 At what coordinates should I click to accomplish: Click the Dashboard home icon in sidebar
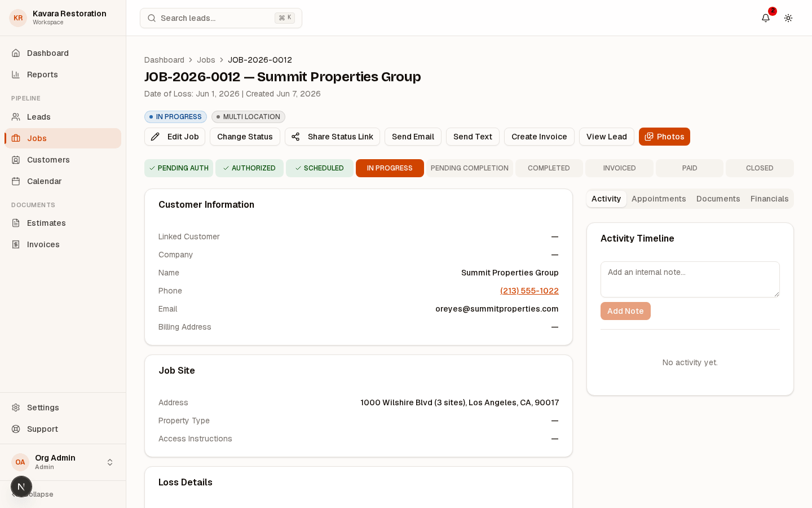tap(16, 53)
